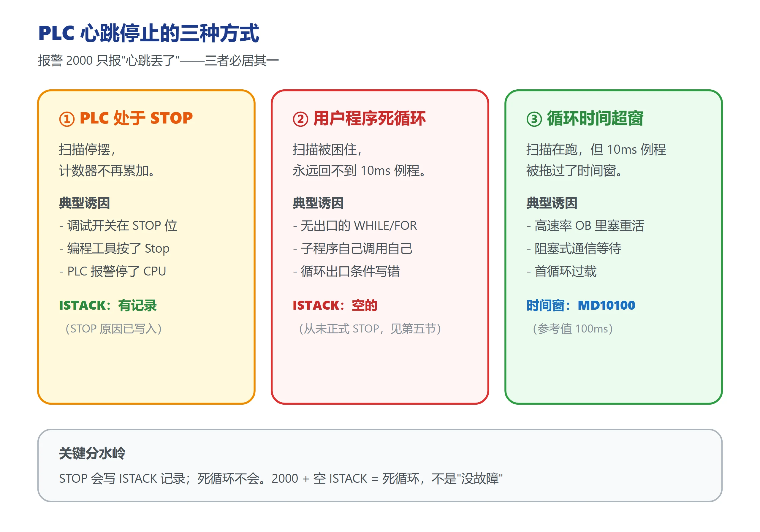This screenshot has height=532, width=760.
Task: Click the note '（参考值 100ms）'
Action: [x=573, y=329]
